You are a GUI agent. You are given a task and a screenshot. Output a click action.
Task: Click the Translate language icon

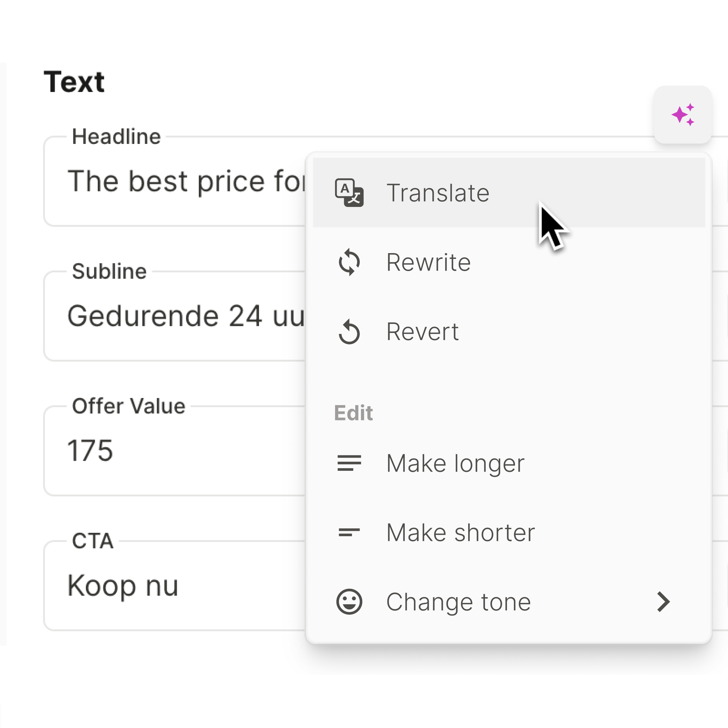pos(349,192)
